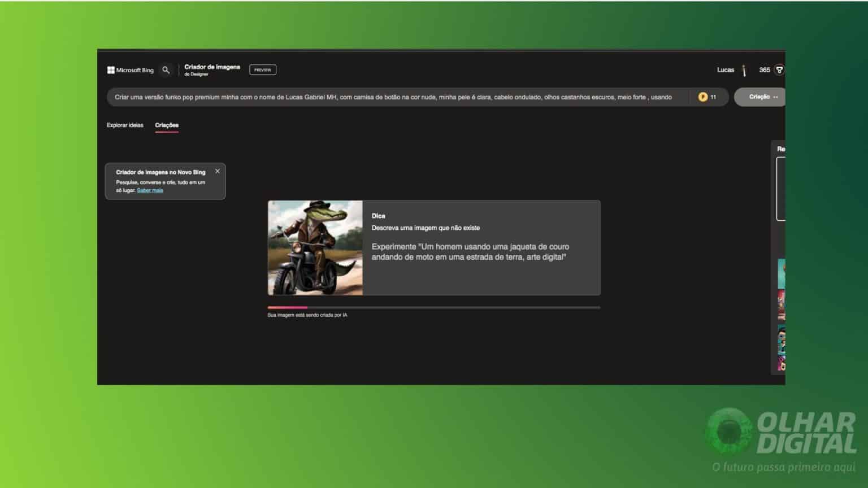This screenshot has height=488, width=868.
Task: Select the Criações tab
Action: pyautogui.click(x=167, y=125)
